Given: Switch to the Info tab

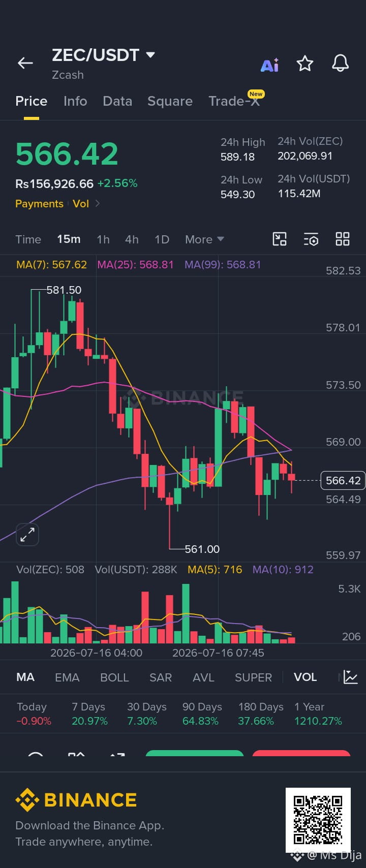Looking at the screenshot, I should pyautogui.click(x=75, y=101).
